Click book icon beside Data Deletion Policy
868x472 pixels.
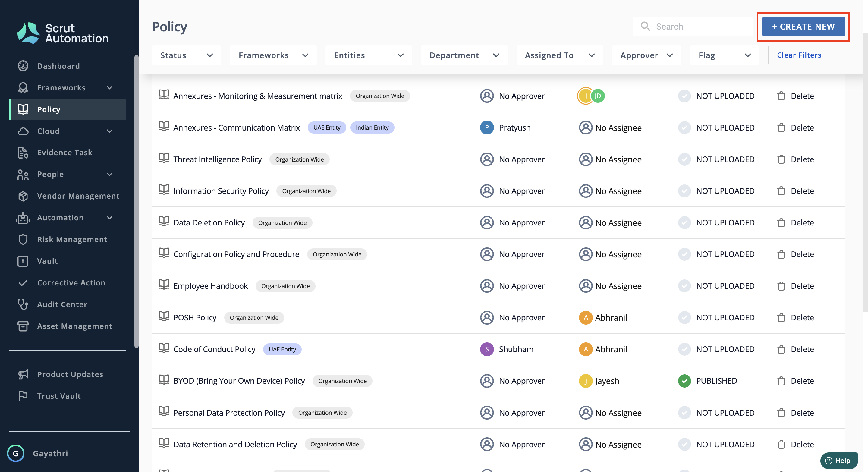tap(164, 221)
